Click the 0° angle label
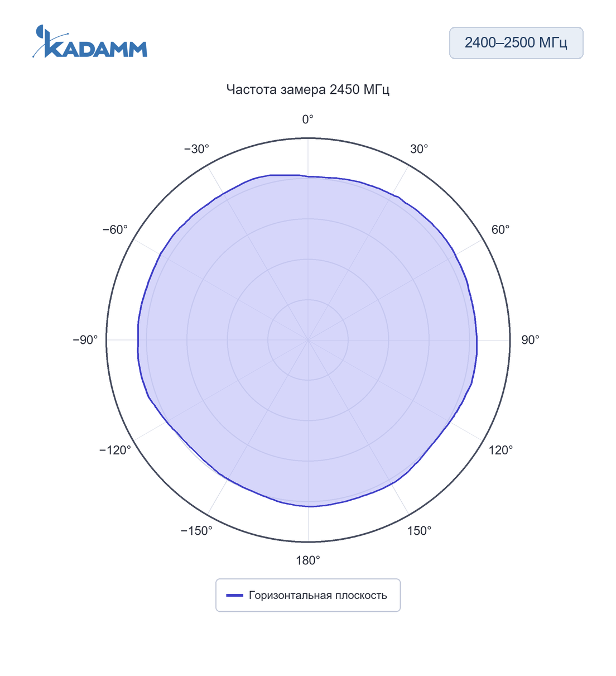 coord(308,119)
